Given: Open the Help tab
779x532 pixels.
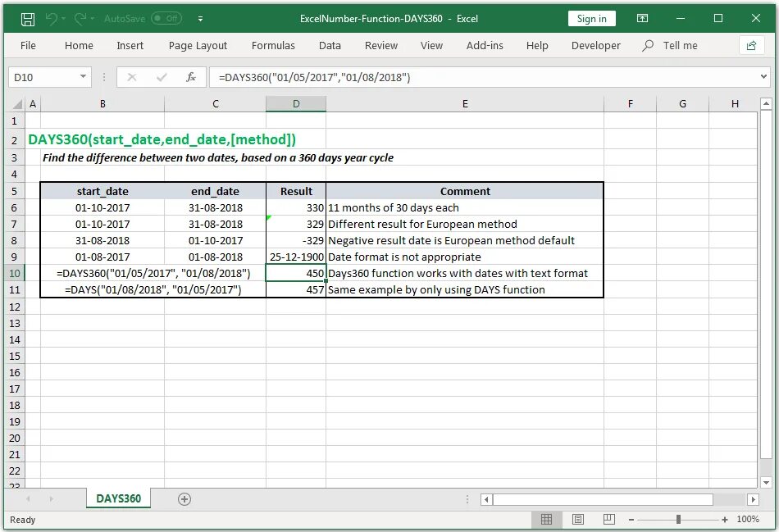Looking at the screenshot, I should point(537,46).
